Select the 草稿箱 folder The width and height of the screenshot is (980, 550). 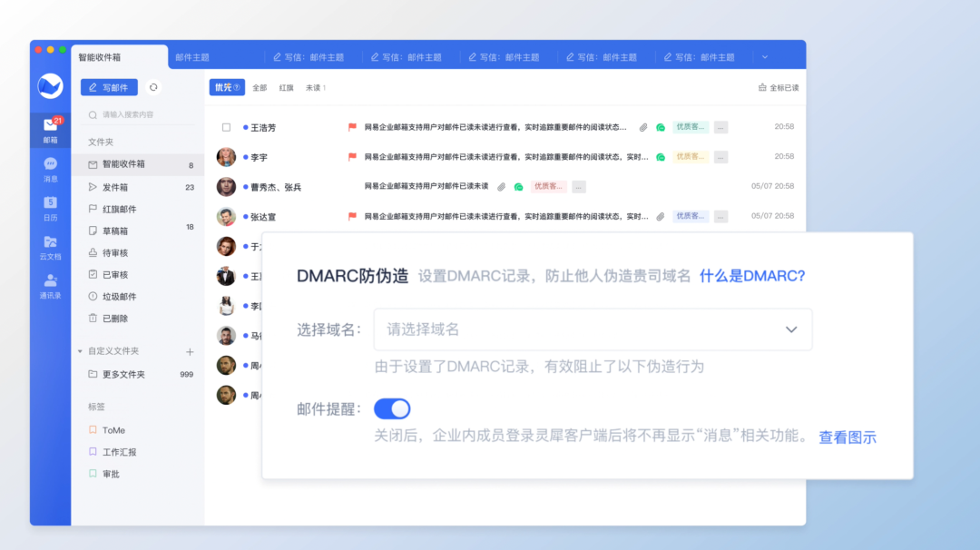coord(115,231)
